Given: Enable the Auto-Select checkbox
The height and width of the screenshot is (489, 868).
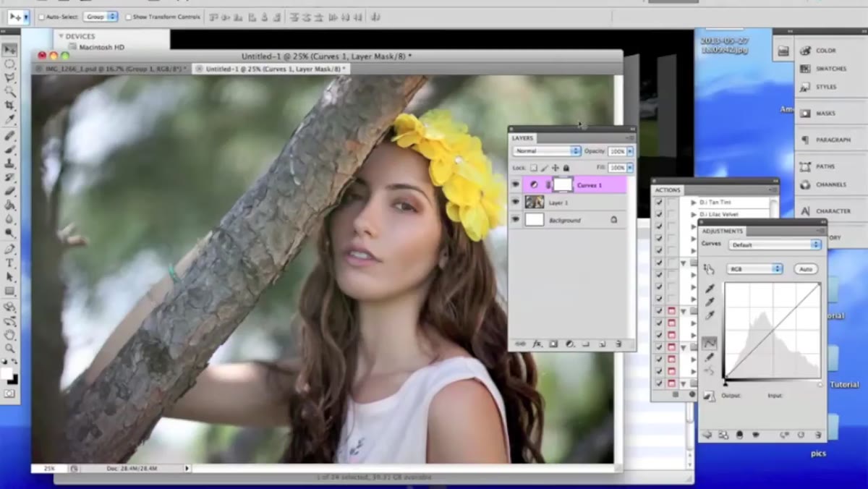Looking at the screenshot, I should (x=41, y=17).
